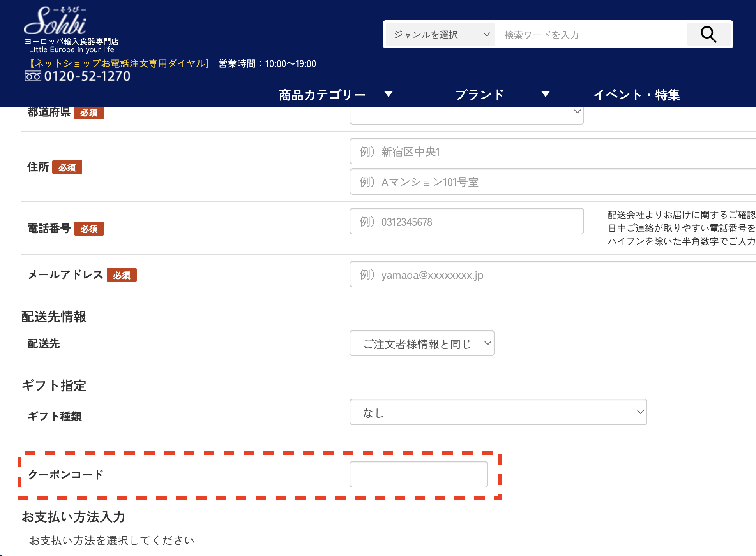Focus the 検索ワードを入力 search field
This screenshot has height=556, width=756.
(591, 35)
